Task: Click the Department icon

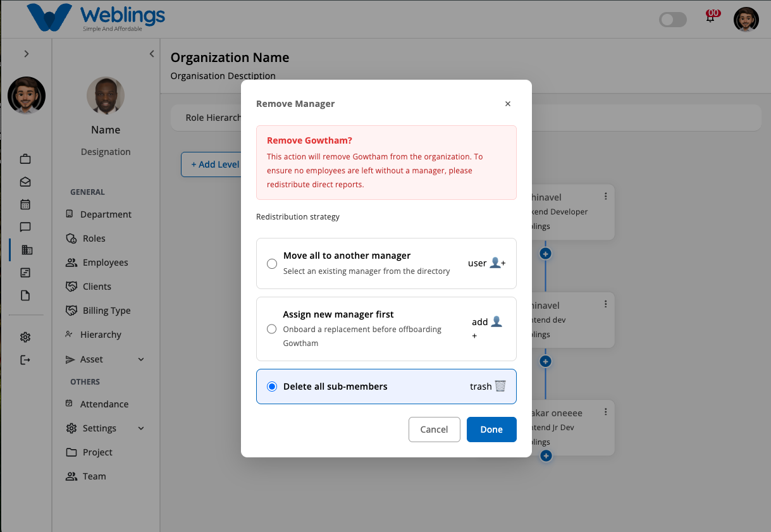Action: point(70,214)
